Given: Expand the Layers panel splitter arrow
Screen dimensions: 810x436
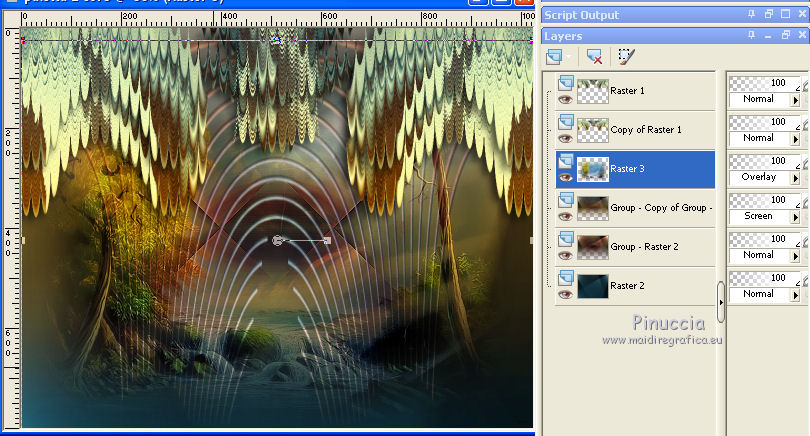Looking at the screenshot, I should [x=721, y=303].
